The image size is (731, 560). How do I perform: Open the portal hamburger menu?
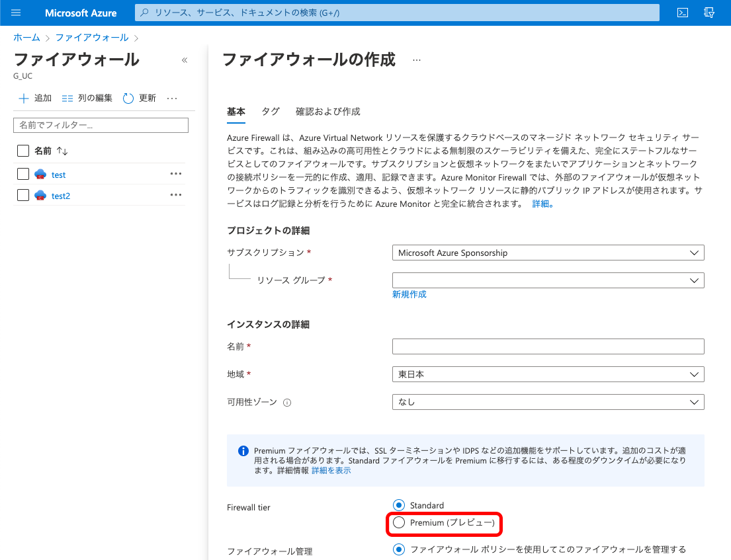click(15, 13)
